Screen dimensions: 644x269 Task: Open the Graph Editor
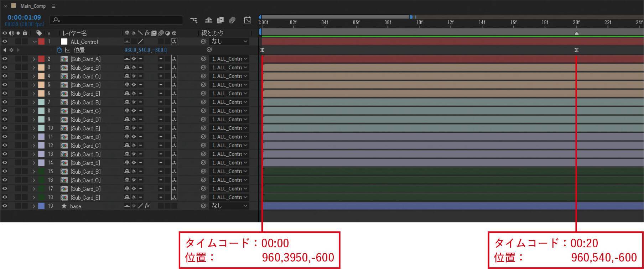[x=247, y=20]
